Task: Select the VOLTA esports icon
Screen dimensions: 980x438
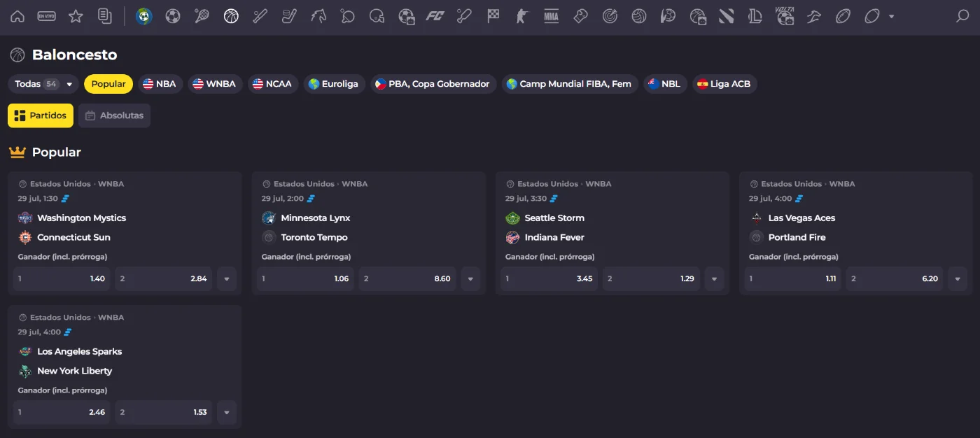Action: coord(785,16)
